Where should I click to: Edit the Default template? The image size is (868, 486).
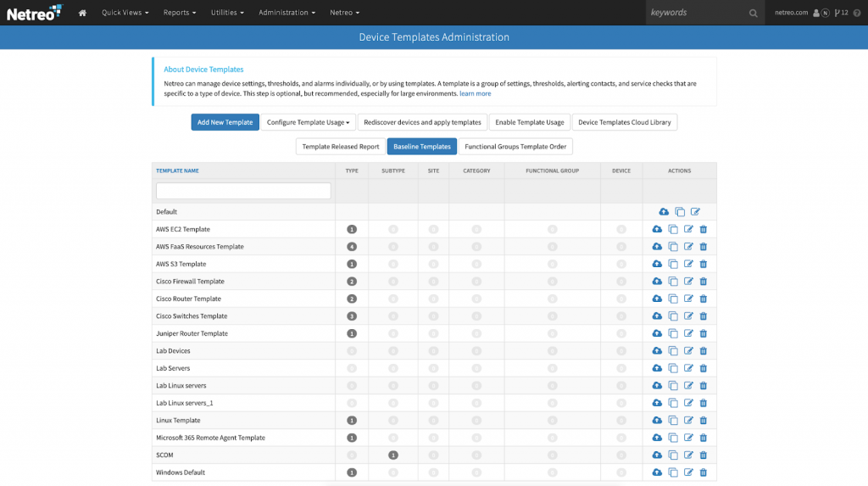click(695, 212)
